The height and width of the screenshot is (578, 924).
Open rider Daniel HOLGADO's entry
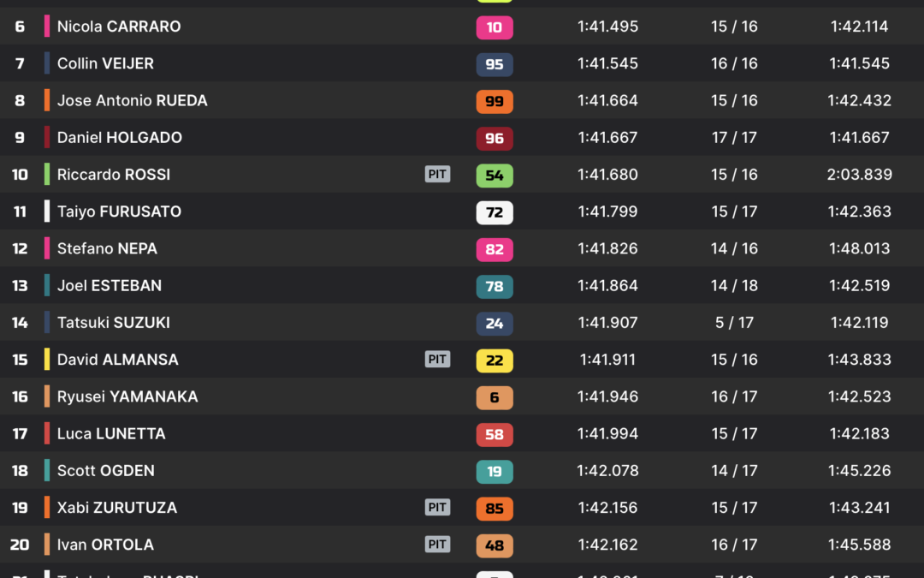(462, 137)
